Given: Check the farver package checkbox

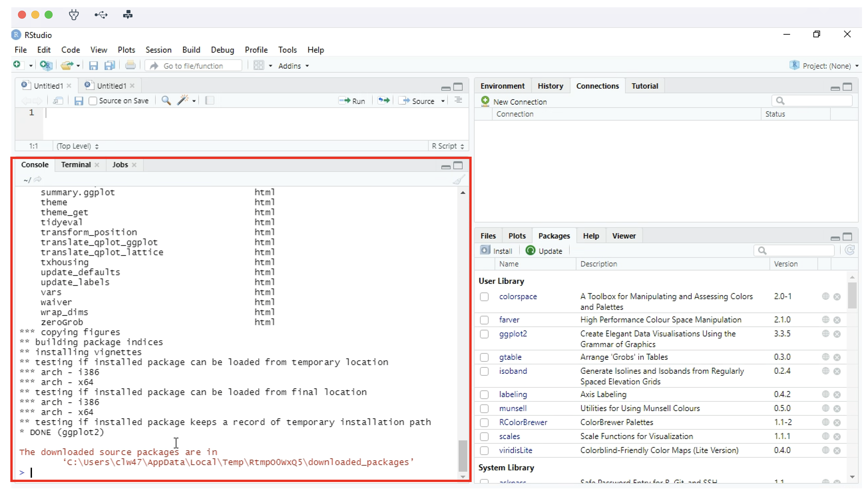Looking at the screenshot, I should (x=484, y=320).
